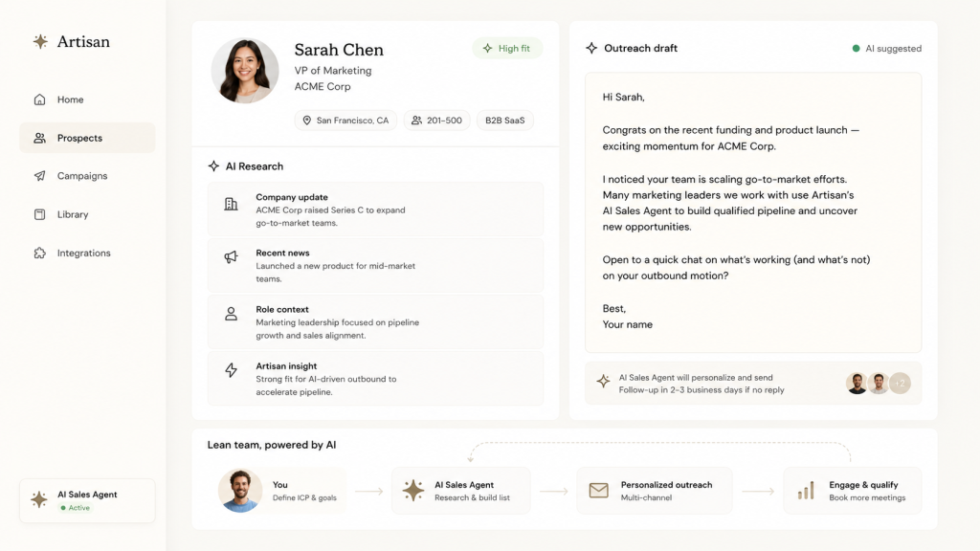980x551 pixels.
Task: Click the person icon for Role context
Action: click(x=231, y=314)
